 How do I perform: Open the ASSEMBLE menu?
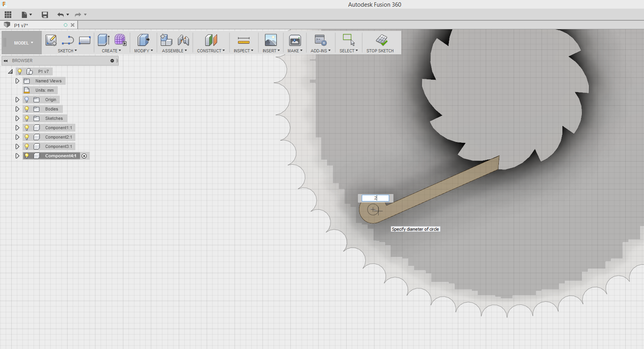point(174,51)
